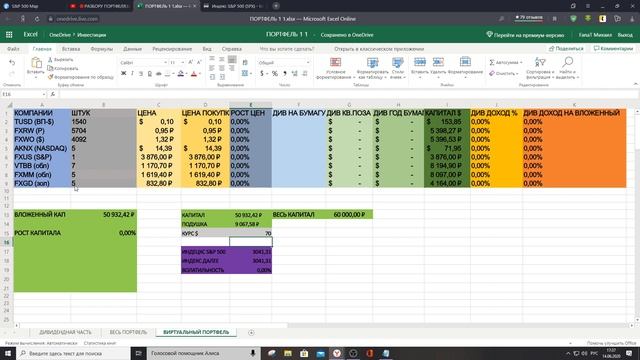Open the borders dropdown arrow

click(173, 74)
